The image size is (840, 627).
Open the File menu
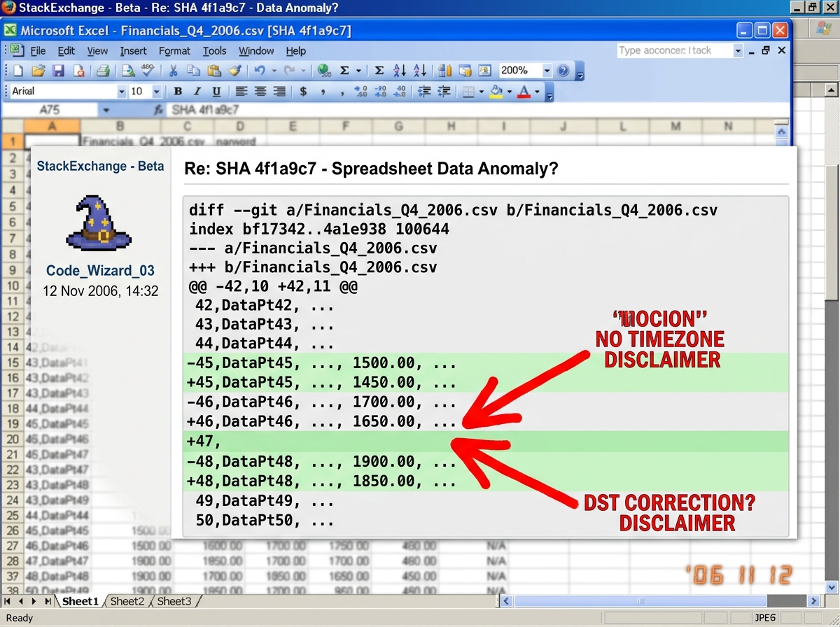point(38,50)
